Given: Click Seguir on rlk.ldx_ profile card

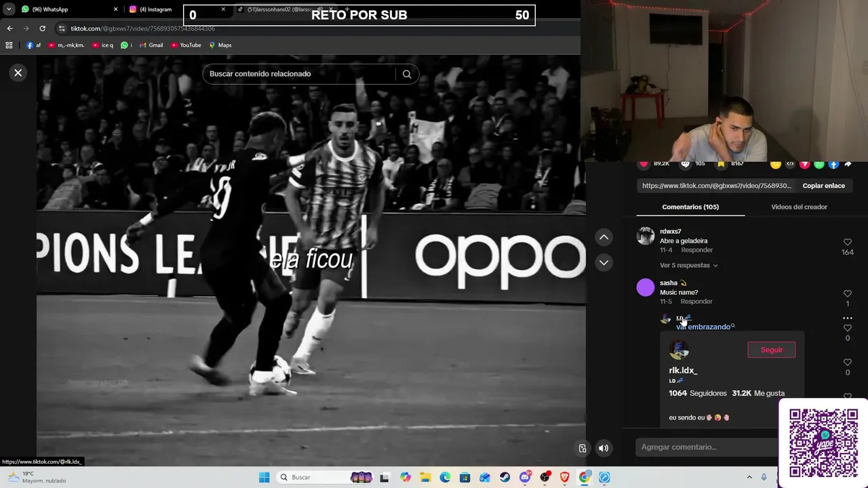Looking at the screenshot, I should coord(772,350).
